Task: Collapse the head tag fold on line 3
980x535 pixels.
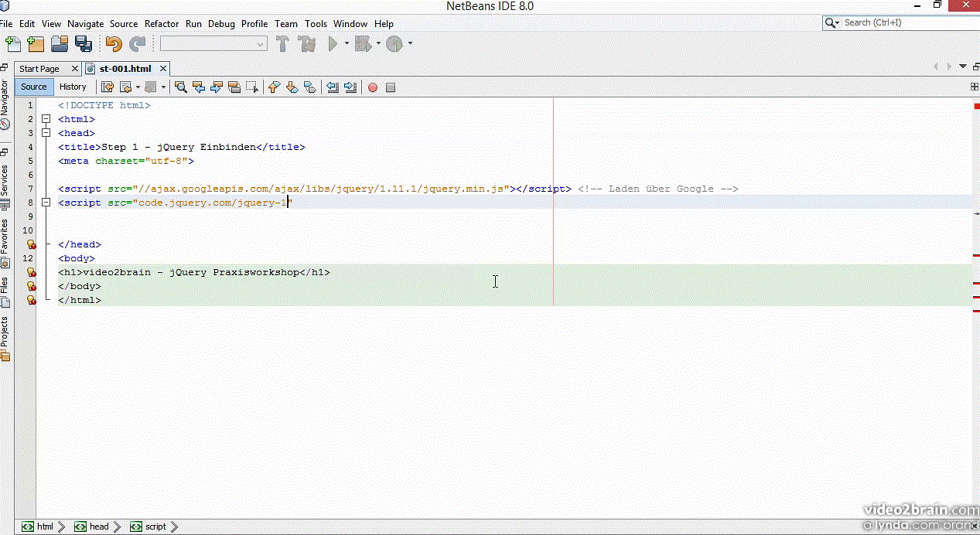Action: (x=46, y=133)
